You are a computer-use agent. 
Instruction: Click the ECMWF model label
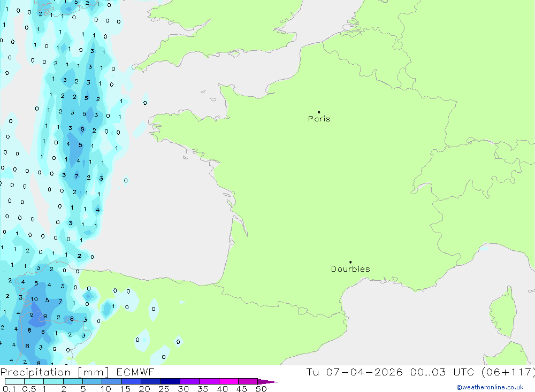[135, 372]
